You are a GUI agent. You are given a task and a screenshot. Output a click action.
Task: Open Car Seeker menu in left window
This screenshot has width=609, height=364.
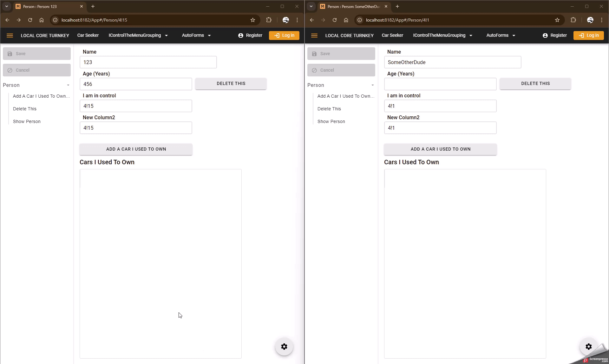[x=88, y=36]
